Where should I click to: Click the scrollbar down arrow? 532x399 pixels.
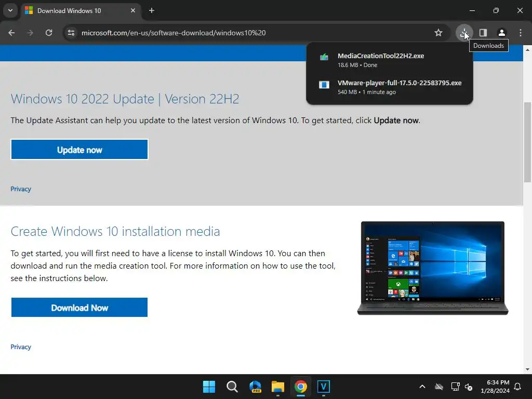(x=527, y=369)
